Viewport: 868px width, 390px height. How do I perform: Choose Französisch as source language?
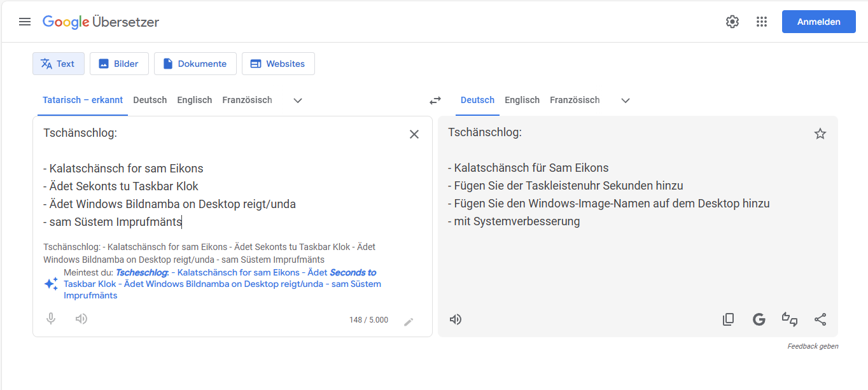coord(247,100)
